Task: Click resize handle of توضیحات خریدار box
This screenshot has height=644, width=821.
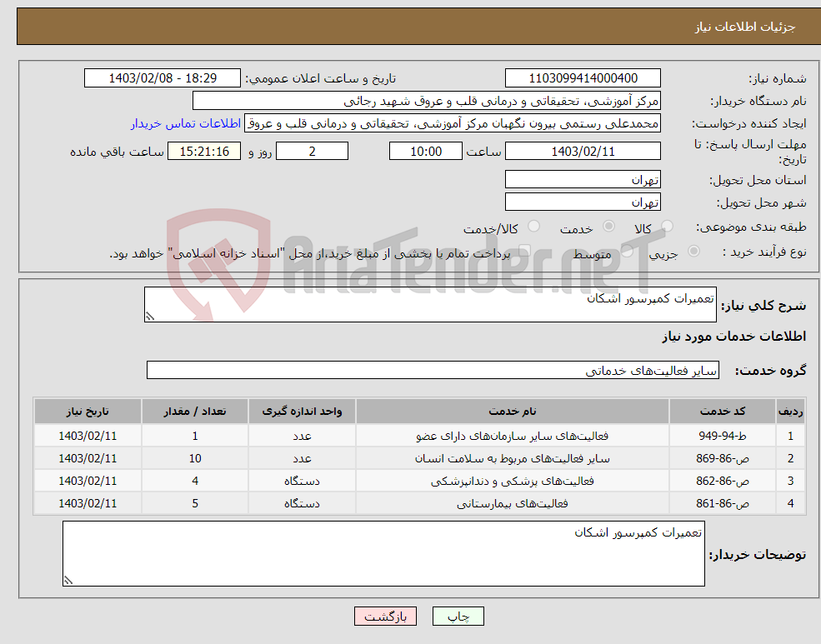Action: 68,580
